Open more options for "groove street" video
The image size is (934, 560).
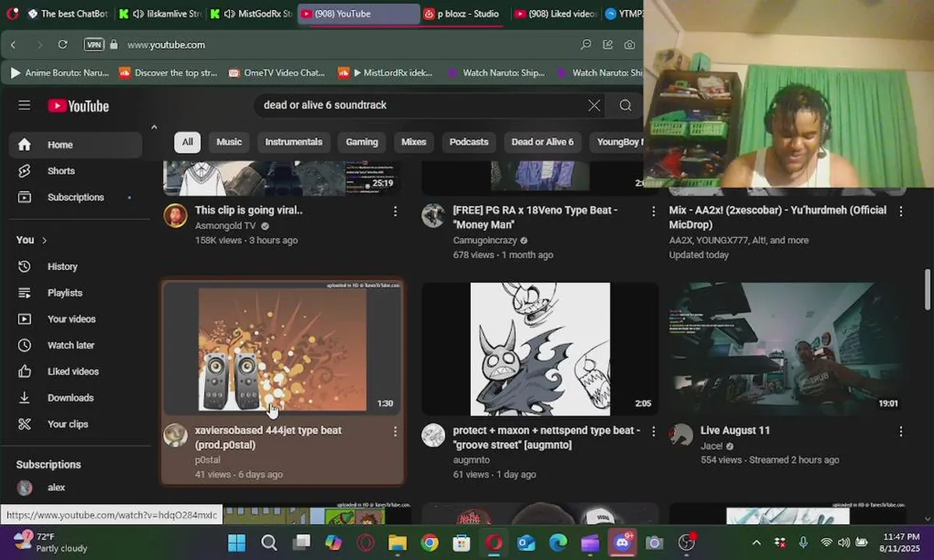coord(654,431)
